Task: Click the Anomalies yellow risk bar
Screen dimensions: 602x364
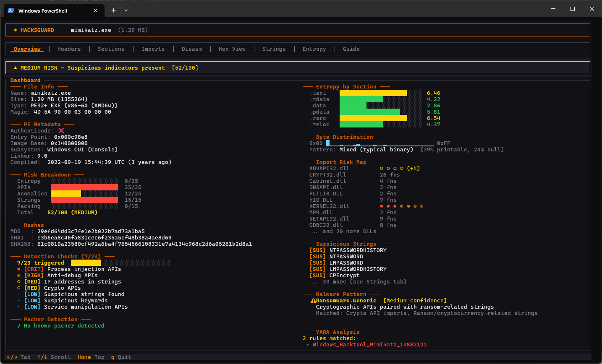Action: (66, 194)
